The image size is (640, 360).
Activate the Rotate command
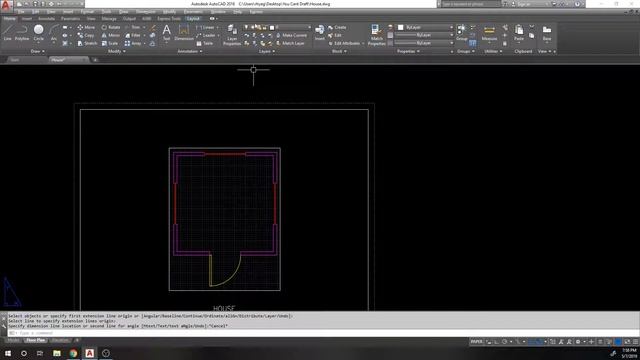(111, 27)
